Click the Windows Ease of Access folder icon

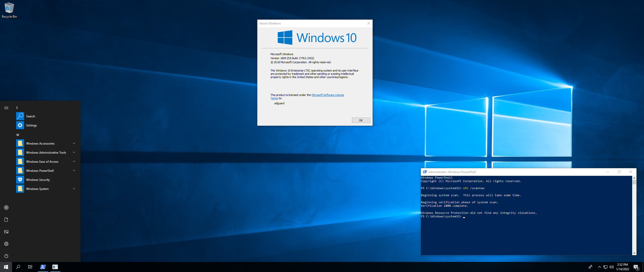[x=20, y=161]
